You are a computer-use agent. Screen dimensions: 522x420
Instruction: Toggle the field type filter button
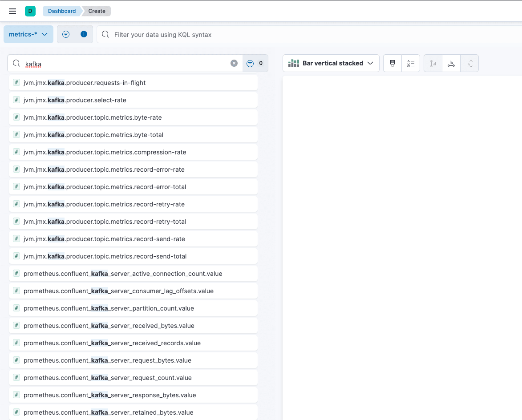pyautogui.click(x=255, y=63)
